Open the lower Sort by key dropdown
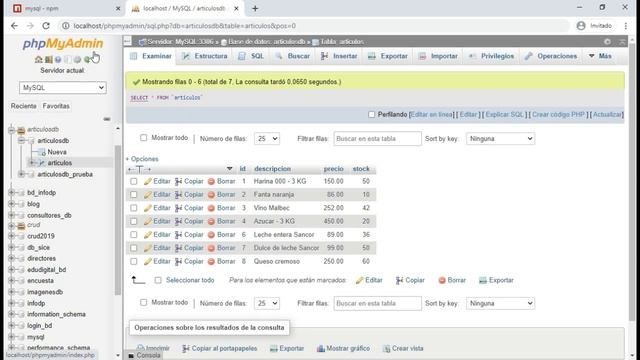Image resolution: width=640 pixels, height=360 pixels. point(500,303)
